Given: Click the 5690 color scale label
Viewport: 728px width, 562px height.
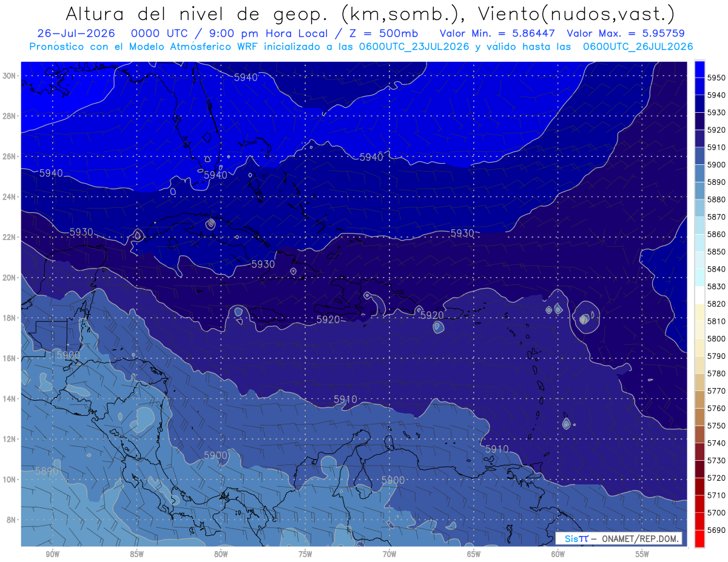Looking at the screenshot, I should [716, 530].
